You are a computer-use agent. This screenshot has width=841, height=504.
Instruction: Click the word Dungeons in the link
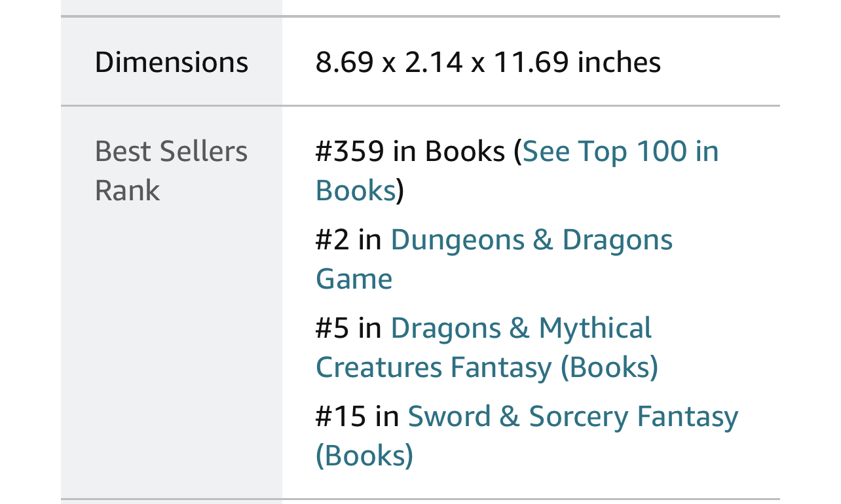click(458, 240)
